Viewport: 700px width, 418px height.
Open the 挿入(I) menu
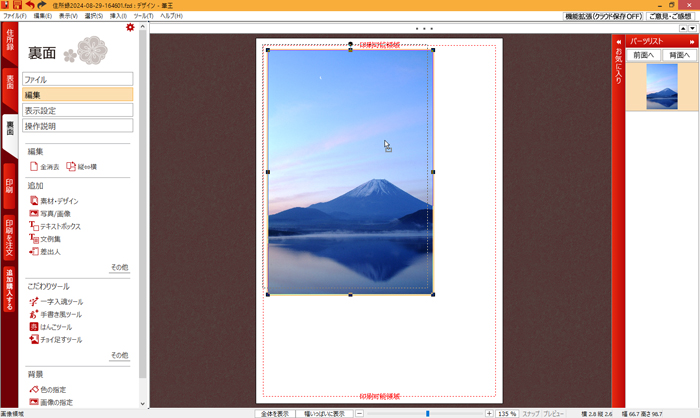[118, 16]
